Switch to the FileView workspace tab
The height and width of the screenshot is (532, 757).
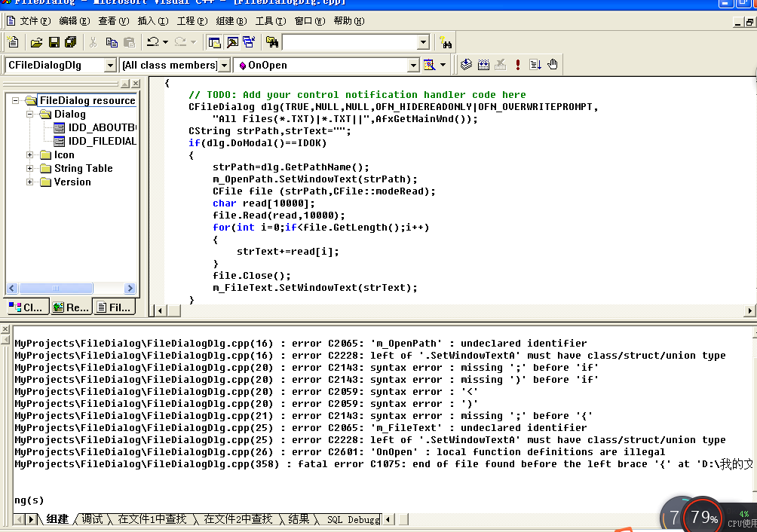click(x=114, y=307)
